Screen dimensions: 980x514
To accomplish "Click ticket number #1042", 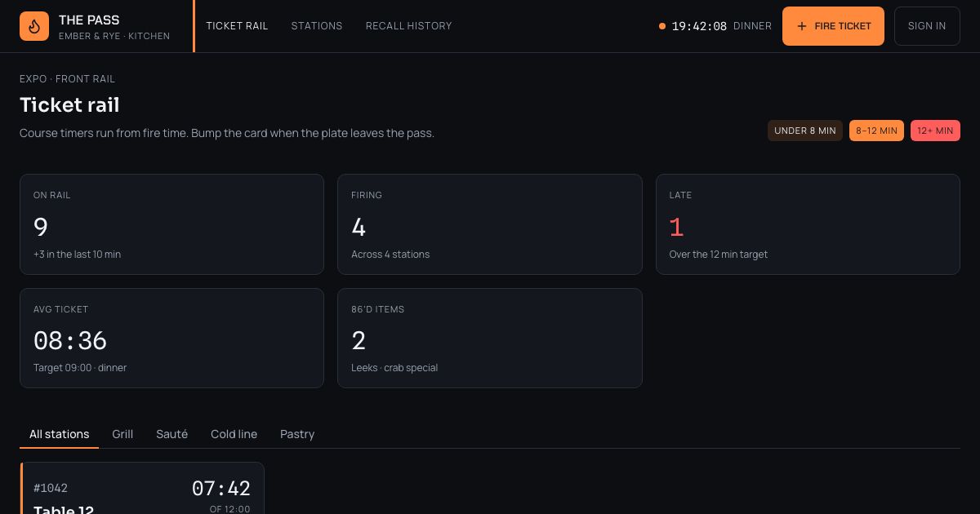I will click(51, 488).
